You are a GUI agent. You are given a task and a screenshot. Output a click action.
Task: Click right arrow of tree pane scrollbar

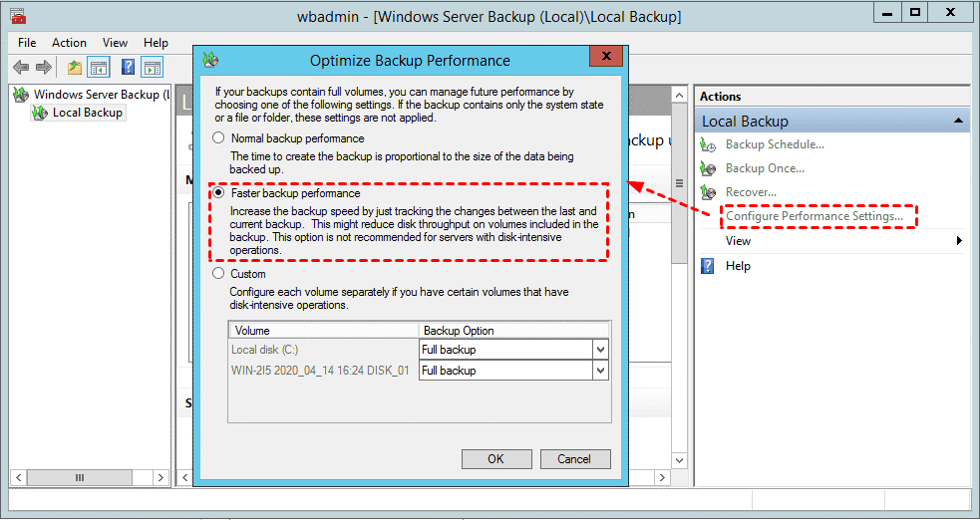pyautogui.click(x=161, y=477)
